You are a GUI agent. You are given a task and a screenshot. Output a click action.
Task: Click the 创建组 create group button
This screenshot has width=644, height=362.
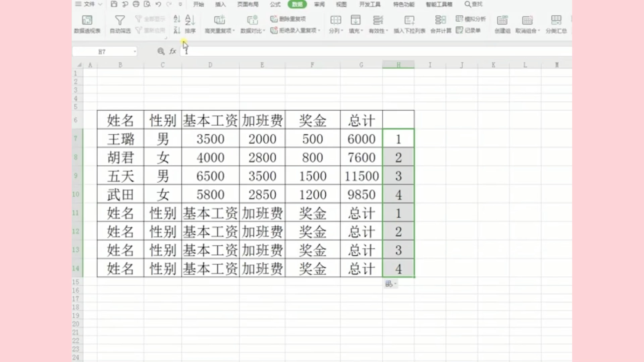(502, 24)
